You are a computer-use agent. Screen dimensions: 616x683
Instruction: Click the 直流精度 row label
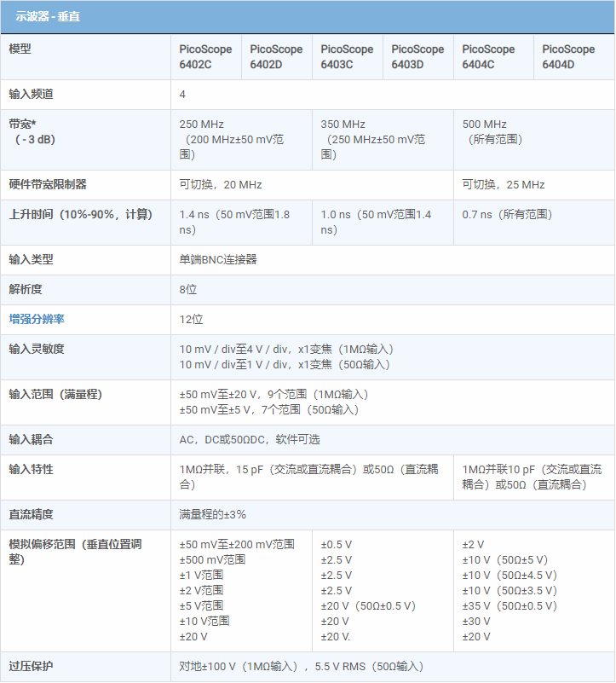click(31, 514)
